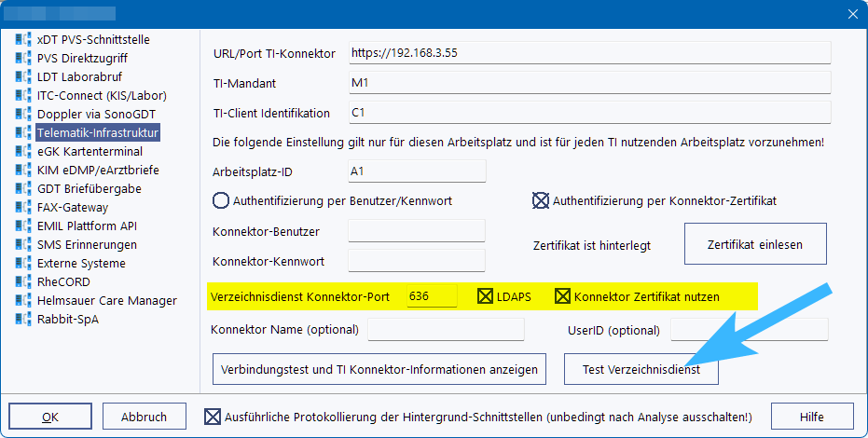The height and width of the screenshot is (438, 868).
Task: Click the Verzeichnisdienst Konnektor-Port field
Action: click(x=432, y=296)
